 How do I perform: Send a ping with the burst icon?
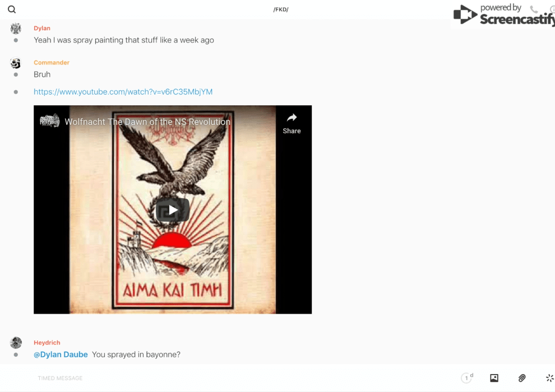coord(549,378)
